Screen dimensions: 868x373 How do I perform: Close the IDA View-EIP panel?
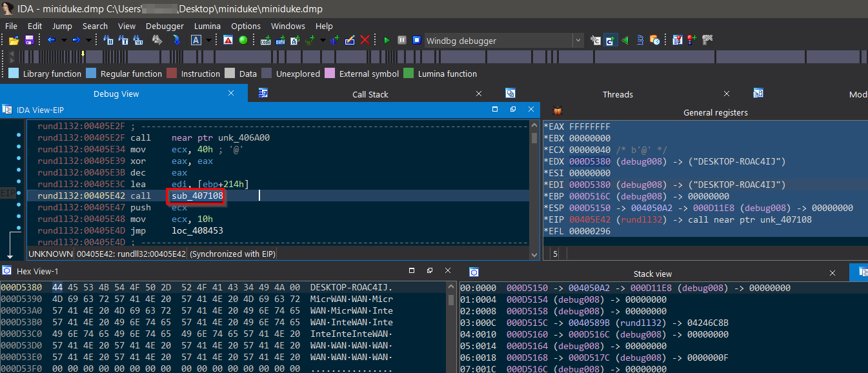[x=530, y=110]
